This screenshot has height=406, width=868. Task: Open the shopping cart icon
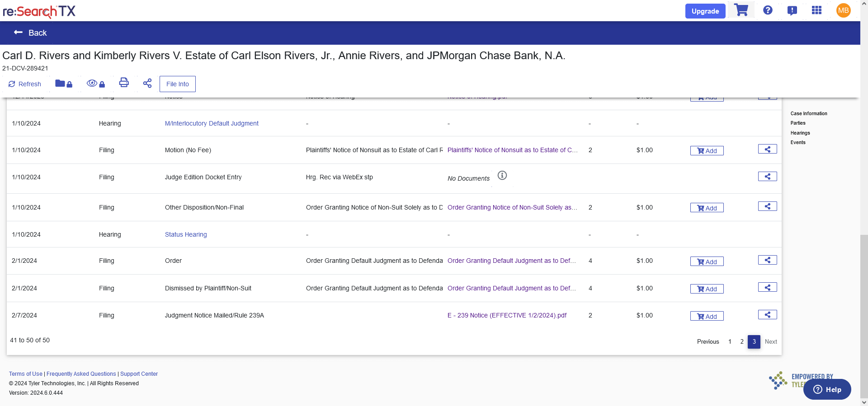coord(741,10)
